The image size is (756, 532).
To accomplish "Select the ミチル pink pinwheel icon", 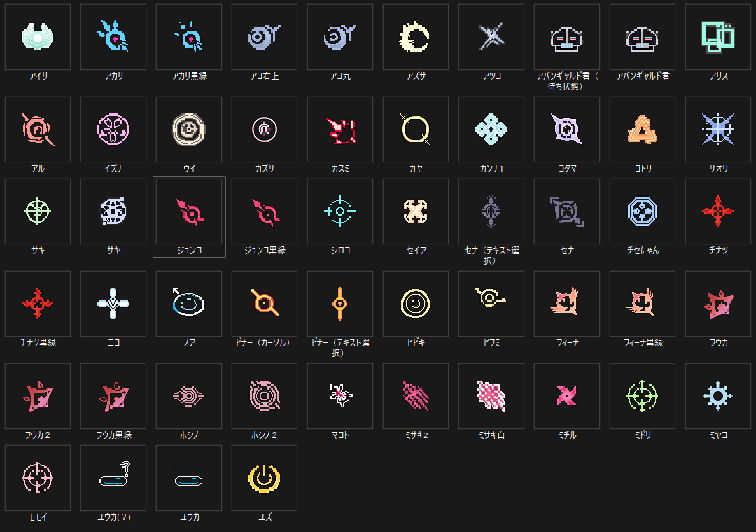I will 567,396.
